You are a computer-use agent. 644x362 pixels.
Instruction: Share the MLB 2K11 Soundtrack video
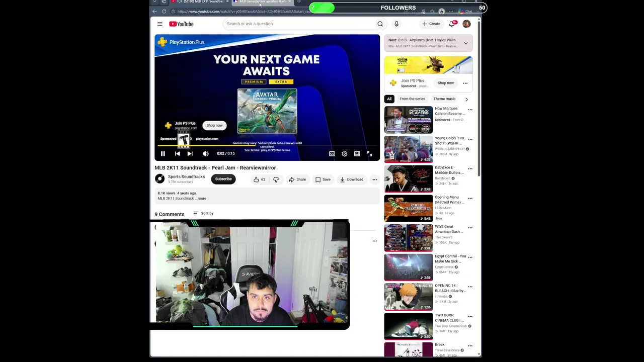click(297, 179)
